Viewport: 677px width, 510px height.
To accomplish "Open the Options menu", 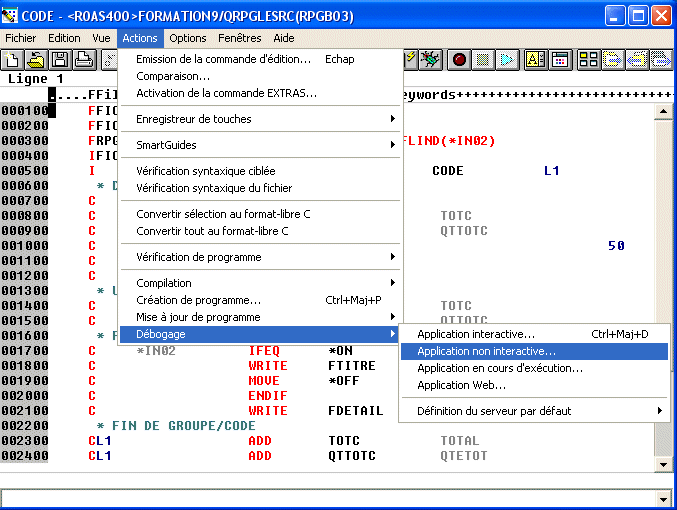I will pos(188,38).
